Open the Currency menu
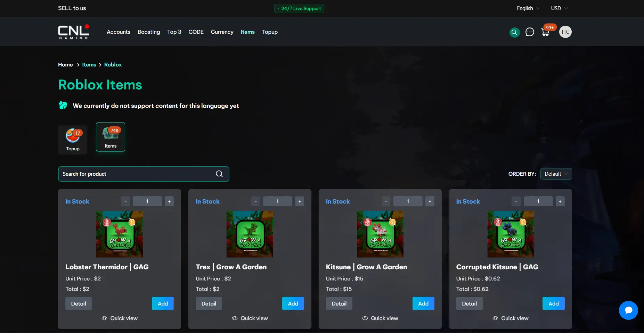644x333 pixels. pyautogui.click(x=222, y=32)
